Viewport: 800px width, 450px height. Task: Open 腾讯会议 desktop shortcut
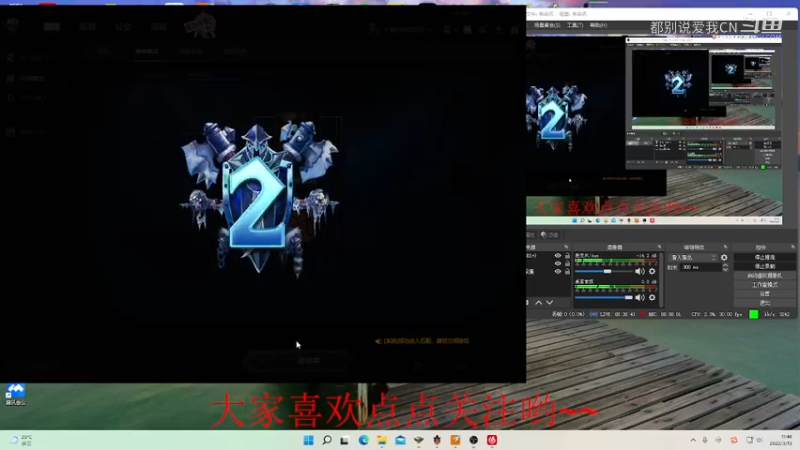click(15, 394)
